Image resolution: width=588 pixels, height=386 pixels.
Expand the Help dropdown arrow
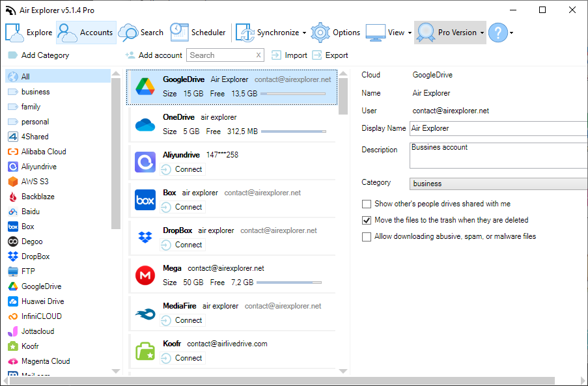point(511,33)
